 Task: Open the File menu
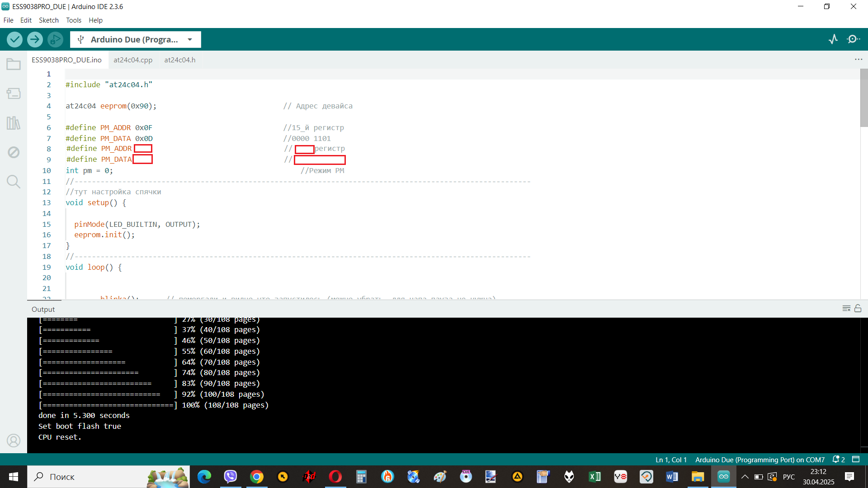tap(8, 20)
